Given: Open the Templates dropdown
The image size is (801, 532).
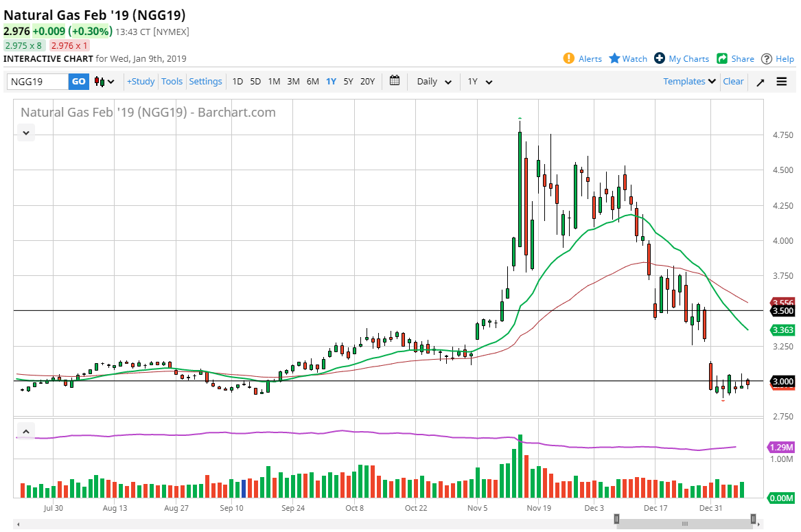Looking at the screenshot, I should click(689, 82).
